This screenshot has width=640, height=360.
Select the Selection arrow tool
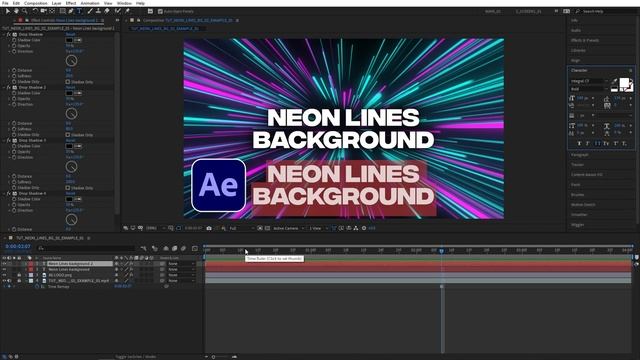pyautogui.click(x=7, y=11)
